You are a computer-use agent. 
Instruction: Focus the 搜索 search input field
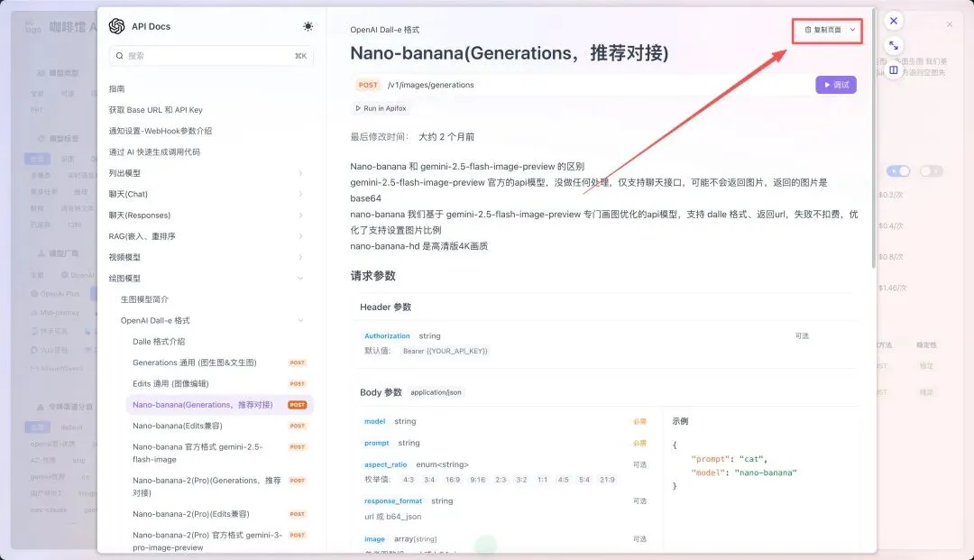[x=211, y=56]
